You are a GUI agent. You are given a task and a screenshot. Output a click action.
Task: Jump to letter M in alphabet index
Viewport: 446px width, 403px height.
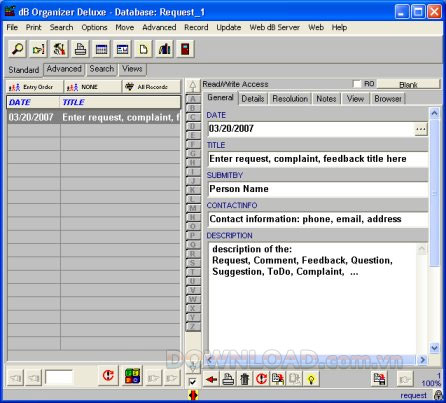point(193,208)
